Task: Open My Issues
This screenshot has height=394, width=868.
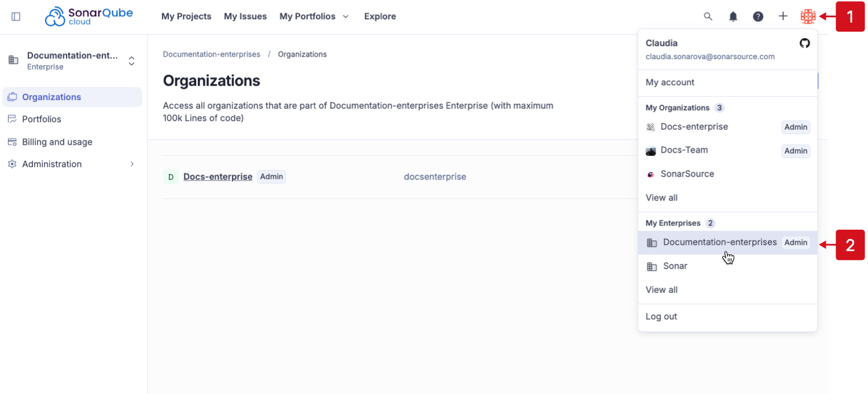Action: (x=245, y=16)
